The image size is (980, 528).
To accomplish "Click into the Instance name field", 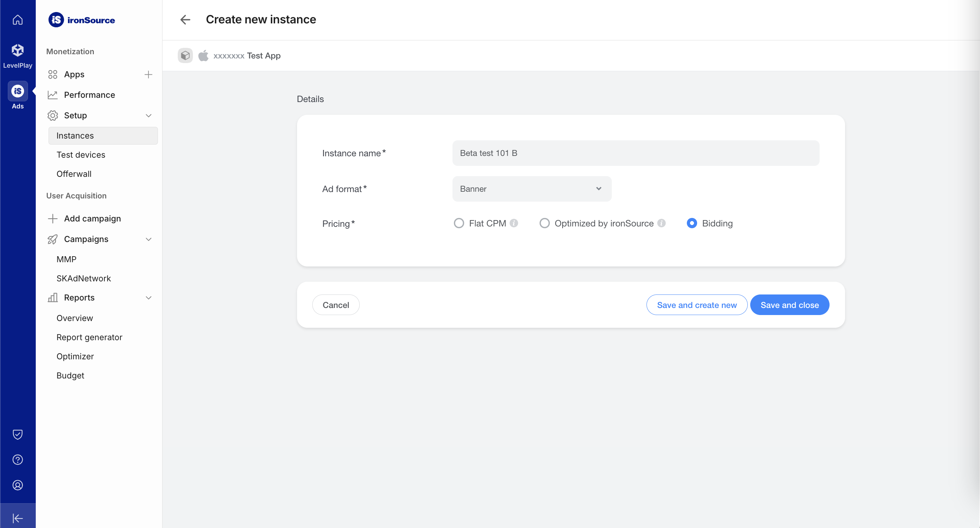I will tap(635, 153).
